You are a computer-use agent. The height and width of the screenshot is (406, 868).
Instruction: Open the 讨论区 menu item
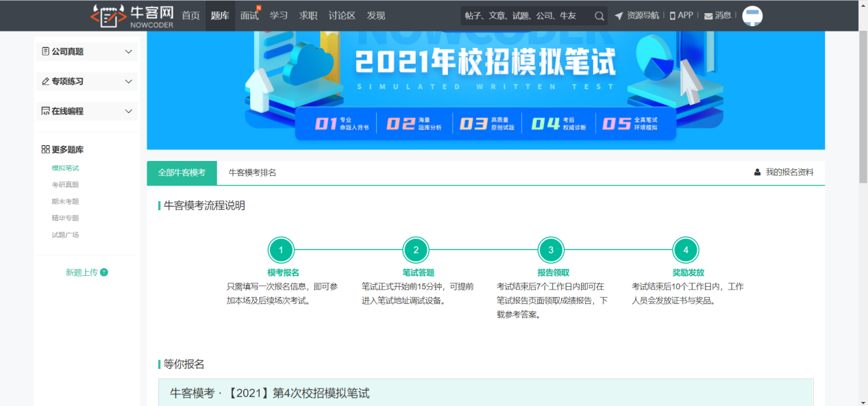[343, 15]
